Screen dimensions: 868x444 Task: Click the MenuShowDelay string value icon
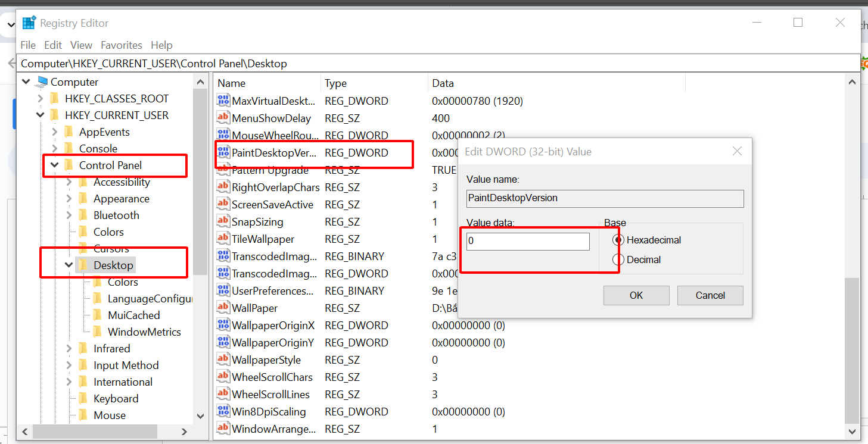pyautogui.click(x=223, y=118)
